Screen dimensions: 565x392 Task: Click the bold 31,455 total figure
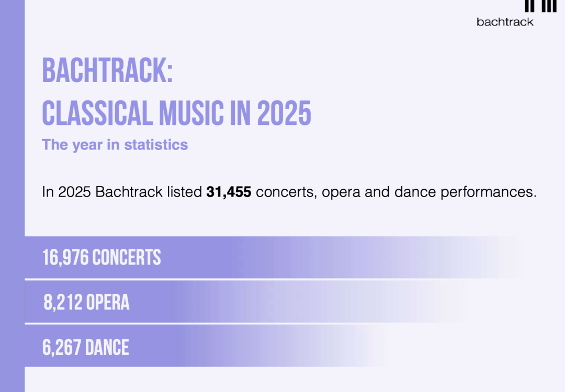(x=229, y=192)
